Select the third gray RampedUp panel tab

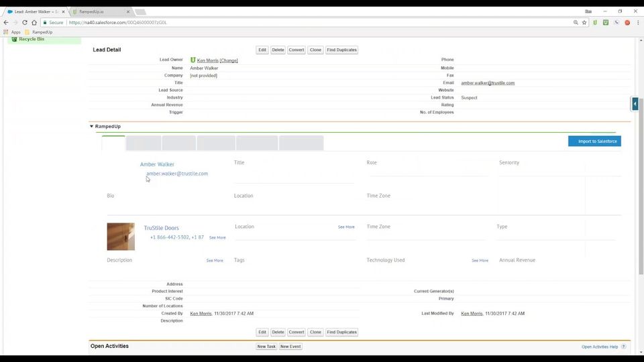tap(178, 143)
